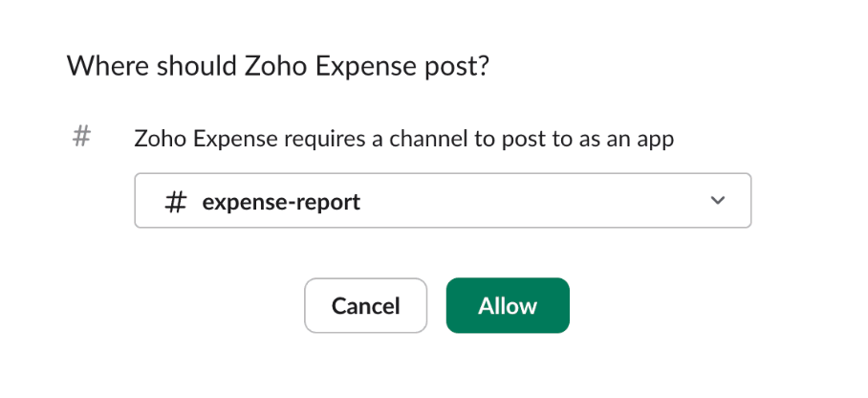Expand the channel list using the chevron arrow
Viewport: 868px width, 398px height.
[719, 201]
